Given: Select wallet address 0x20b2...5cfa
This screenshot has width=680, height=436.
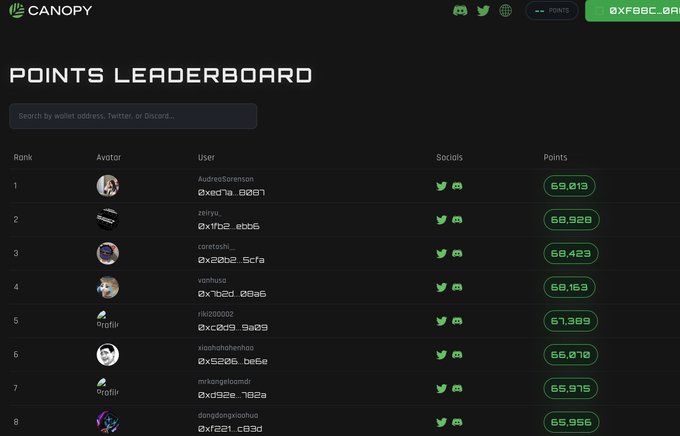Looking at the screenshot, I should (231, 260).
